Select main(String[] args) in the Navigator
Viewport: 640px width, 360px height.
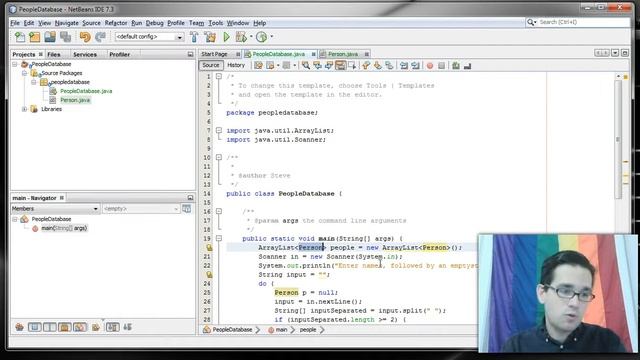click(64, 228)
